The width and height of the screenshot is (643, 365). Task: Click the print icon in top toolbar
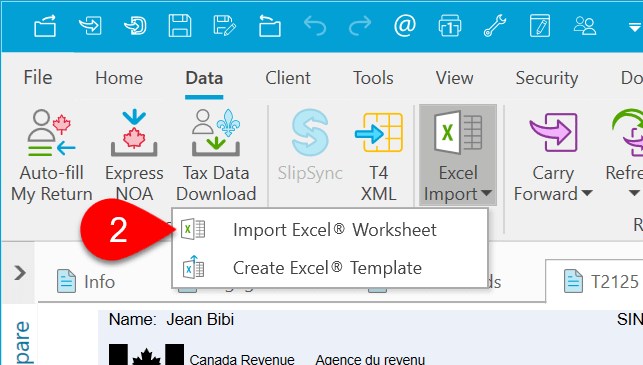pos(450,26)
